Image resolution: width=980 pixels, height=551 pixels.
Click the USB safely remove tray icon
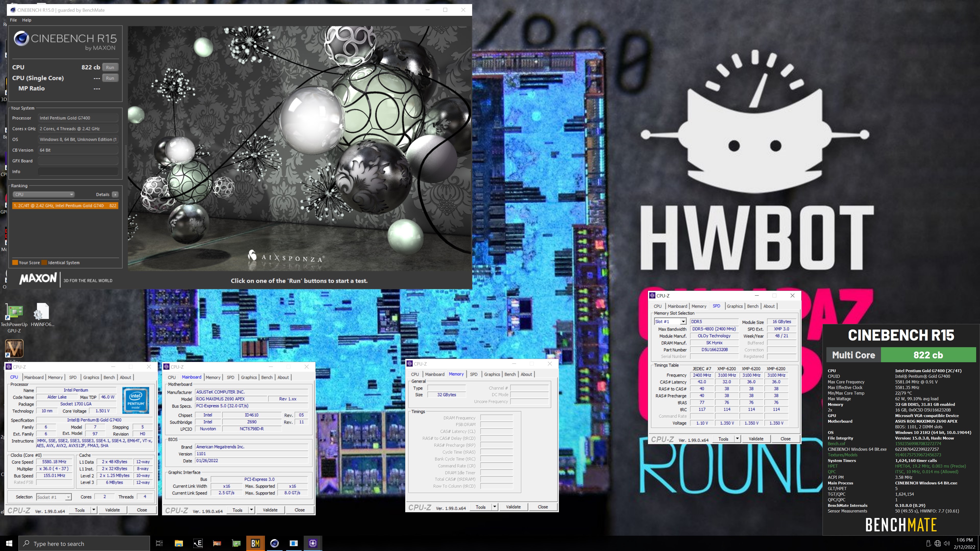pos(928,543)
